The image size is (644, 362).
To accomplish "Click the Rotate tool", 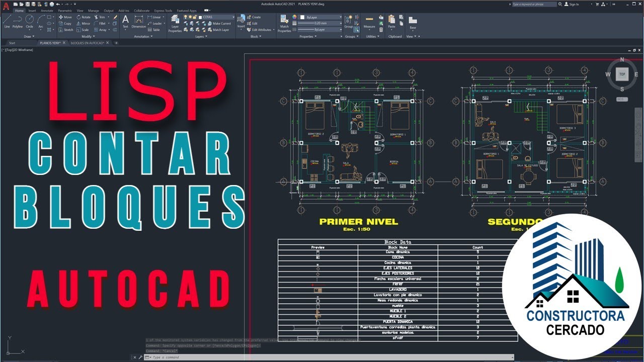I will 84,17.
